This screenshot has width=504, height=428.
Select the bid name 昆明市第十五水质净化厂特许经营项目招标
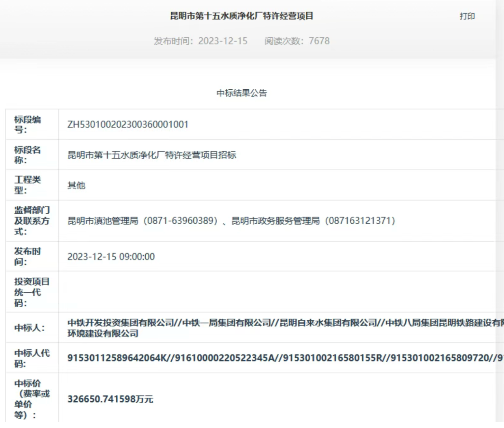[151, 155]
